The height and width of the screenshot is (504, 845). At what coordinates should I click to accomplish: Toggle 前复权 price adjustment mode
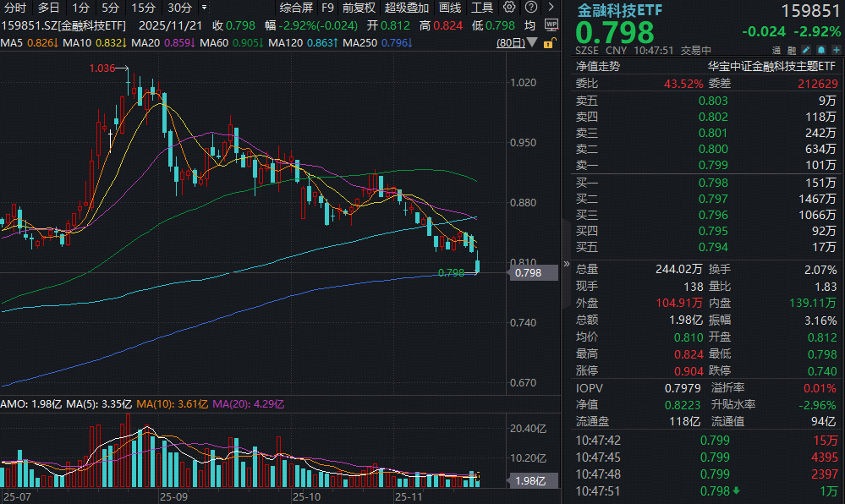pos(359,8)
